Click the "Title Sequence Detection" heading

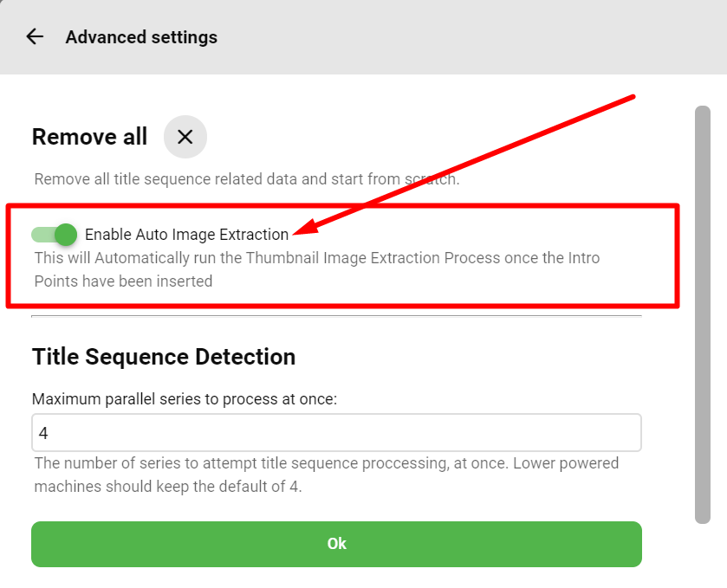tap(164, 357)
